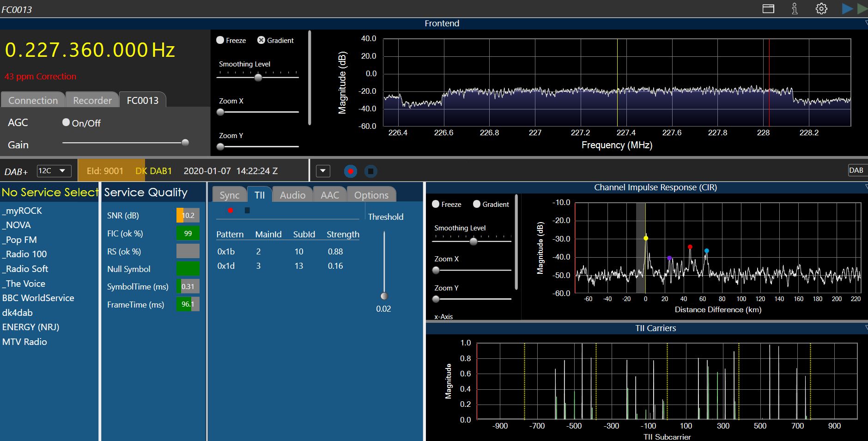Open the window layout icon in header

[768, 9]
